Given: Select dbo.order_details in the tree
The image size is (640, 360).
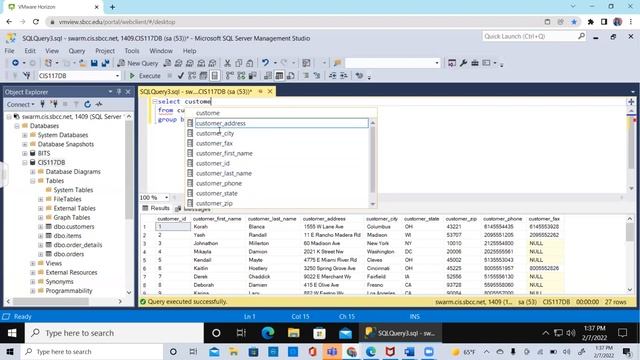Looking at the screenshot, I should coord(78,245).
